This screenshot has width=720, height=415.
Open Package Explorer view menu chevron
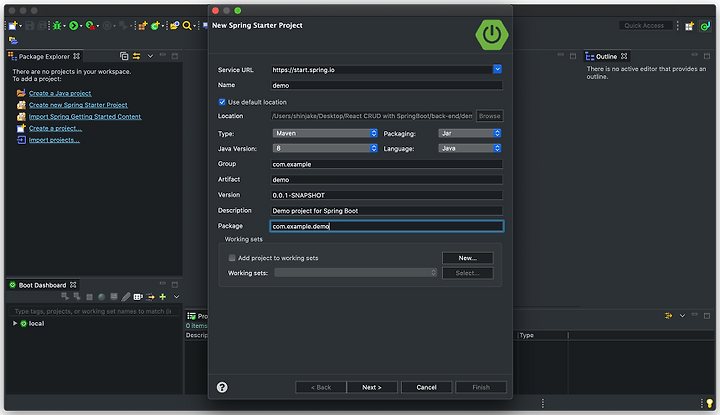(150, 56)
